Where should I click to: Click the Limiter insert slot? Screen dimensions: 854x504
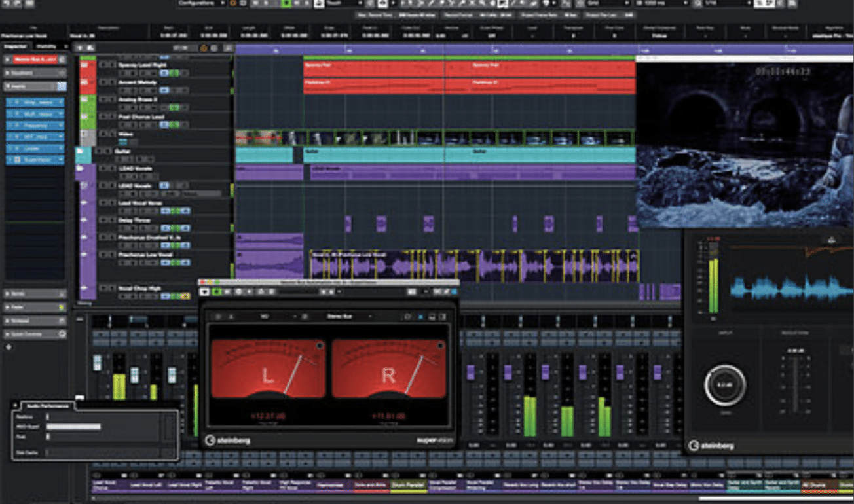[x=35, y=148]
